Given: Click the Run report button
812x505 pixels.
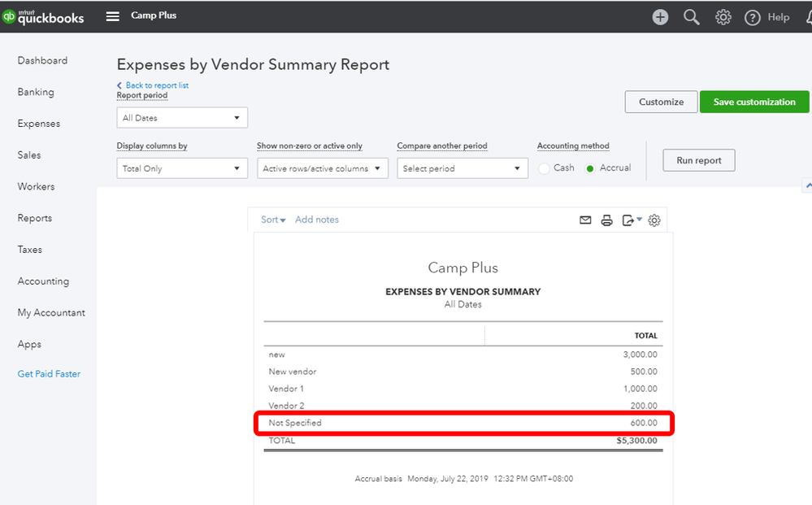Looking at the screenshot, I should (x=698, y=160).
